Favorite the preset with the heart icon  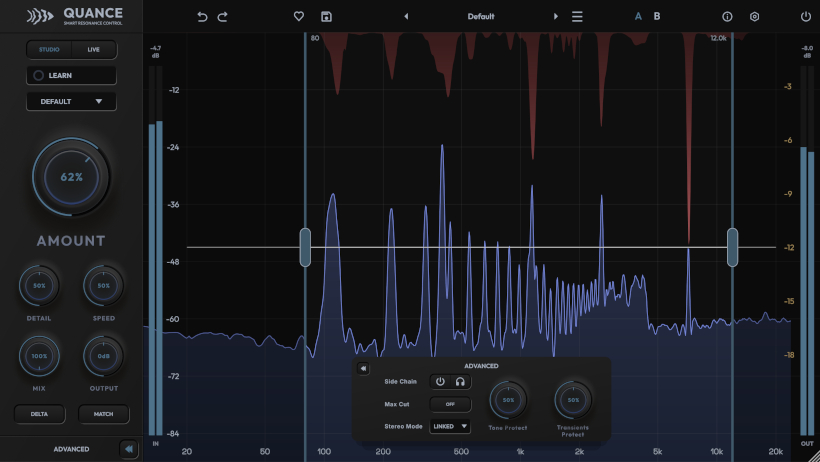click(x=299, y=16)
